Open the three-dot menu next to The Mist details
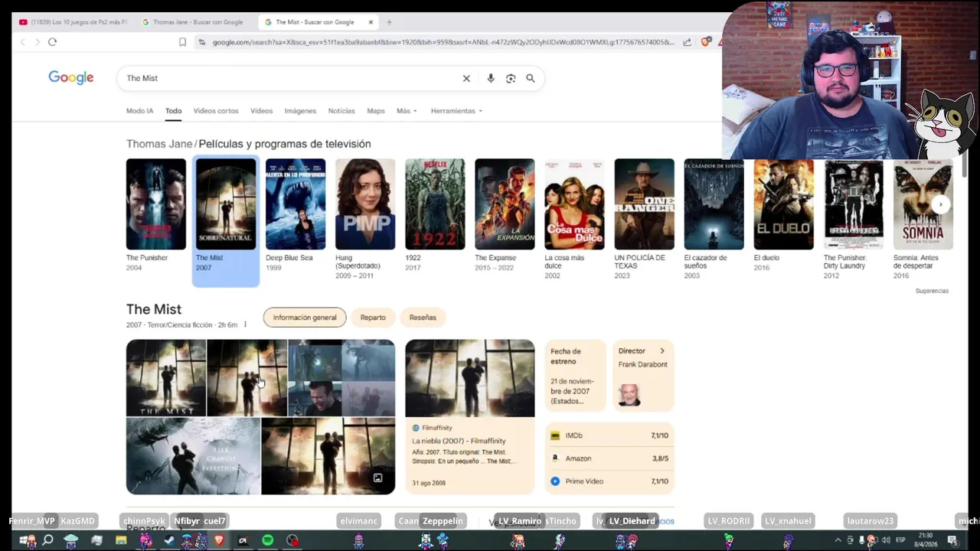Viewport: 980px width, 551px height. (x=245, y=324)
